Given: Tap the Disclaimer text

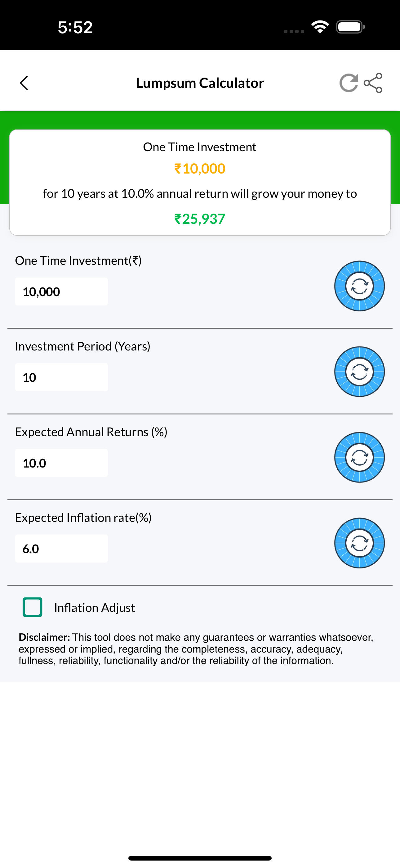Looking at the screenshot, I should (x=196, y=649).
